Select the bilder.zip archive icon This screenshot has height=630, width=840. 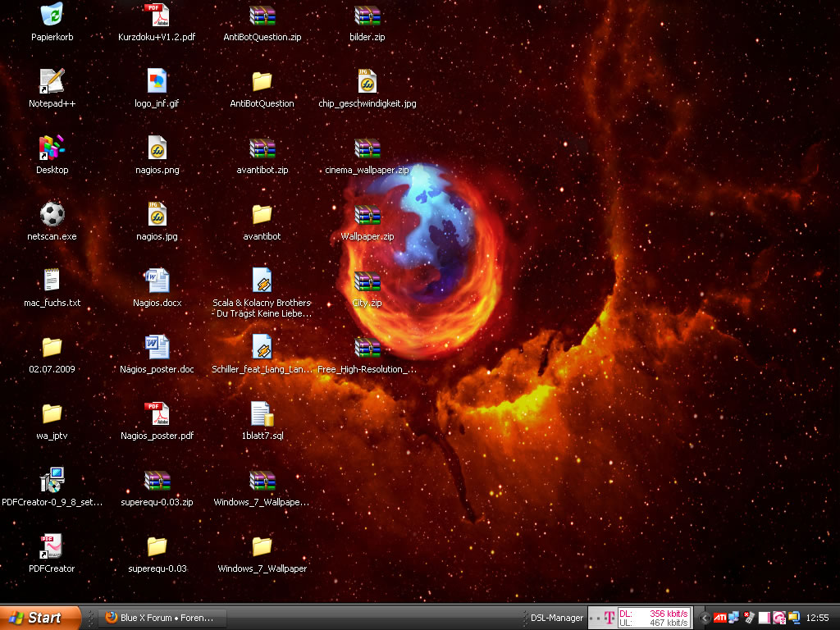pos(367,15)
